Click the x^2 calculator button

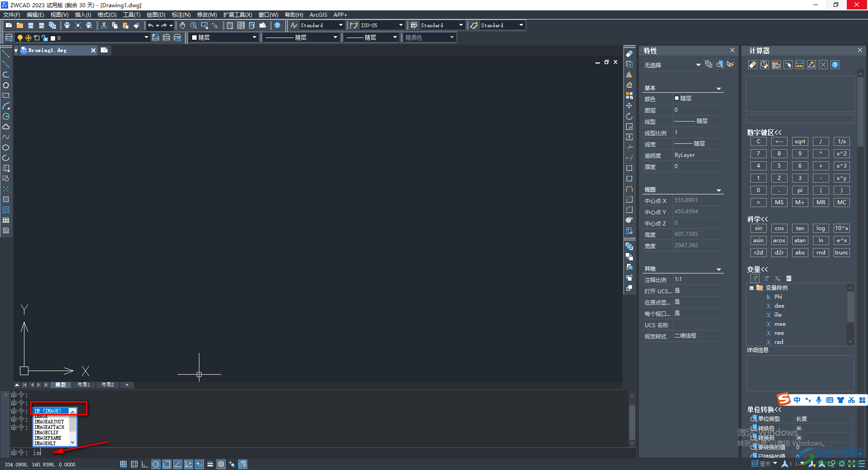[841, 154]
